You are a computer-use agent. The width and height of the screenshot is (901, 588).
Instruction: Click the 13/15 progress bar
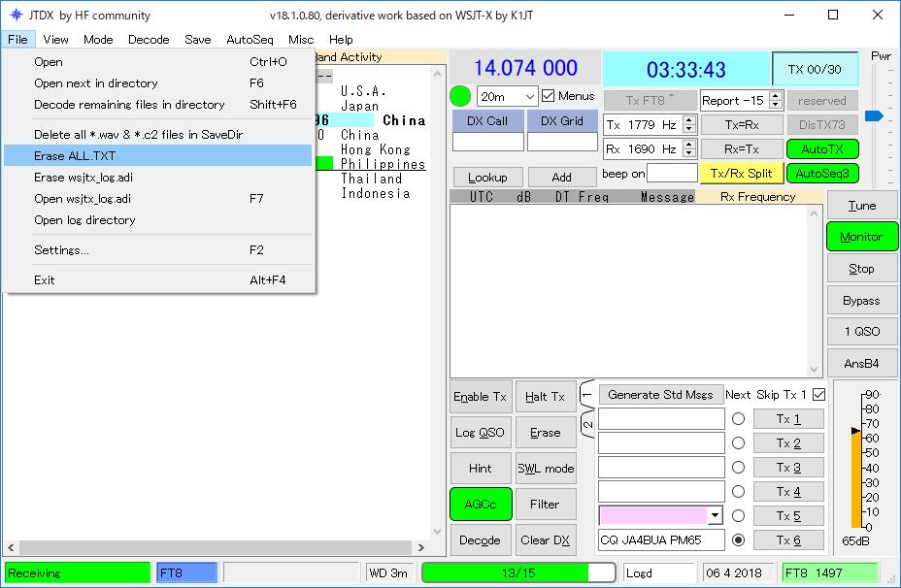tap(518, 572)
